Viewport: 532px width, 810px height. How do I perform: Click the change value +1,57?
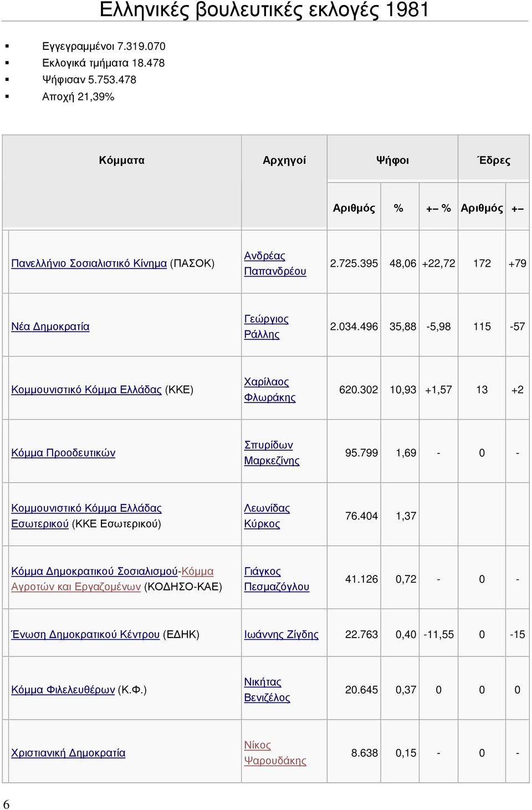(x=438, y=390)
